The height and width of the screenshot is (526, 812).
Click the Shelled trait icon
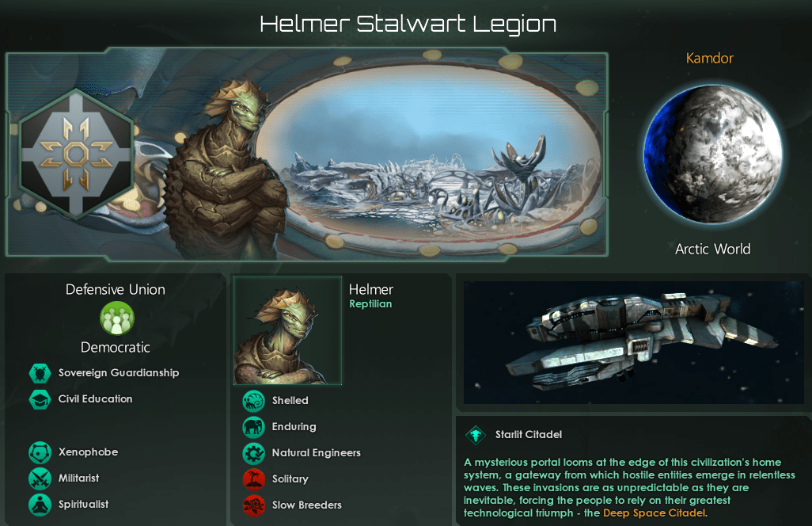254,401
